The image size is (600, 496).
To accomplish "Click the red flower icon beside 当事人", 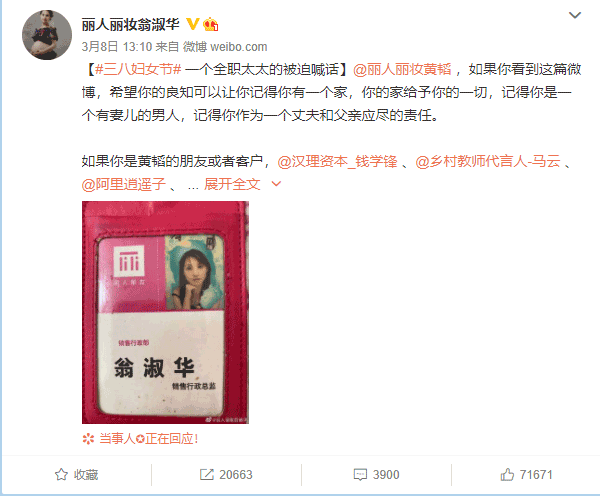I will point(88,439).
